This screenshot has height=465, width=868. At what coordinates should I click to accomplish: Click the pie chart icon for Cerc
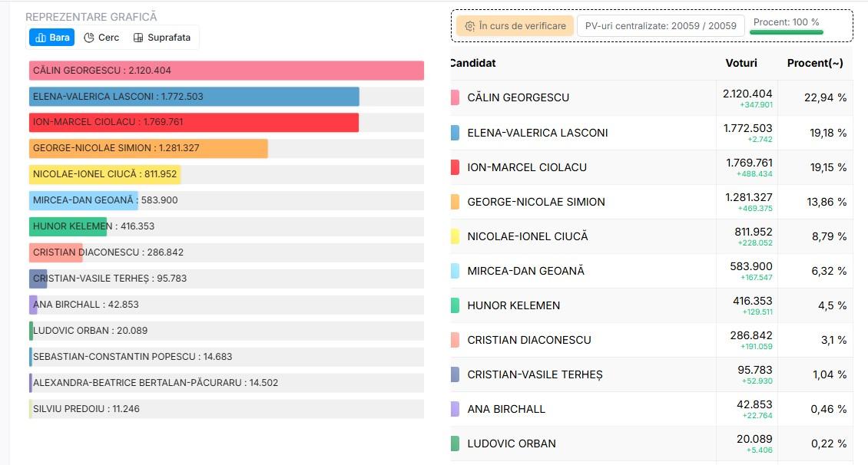pyautogui.click(x=89, y=38)
